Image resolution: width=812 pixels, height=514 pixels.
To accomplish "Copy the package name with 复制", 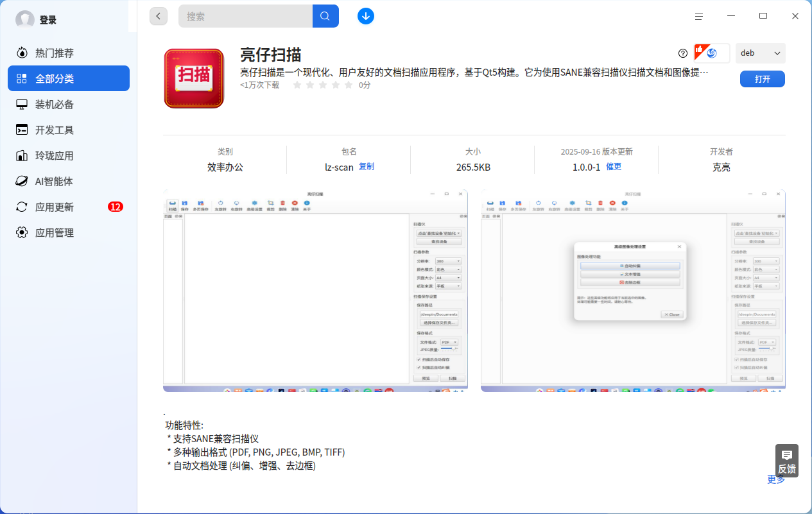I will pos(367,166).
